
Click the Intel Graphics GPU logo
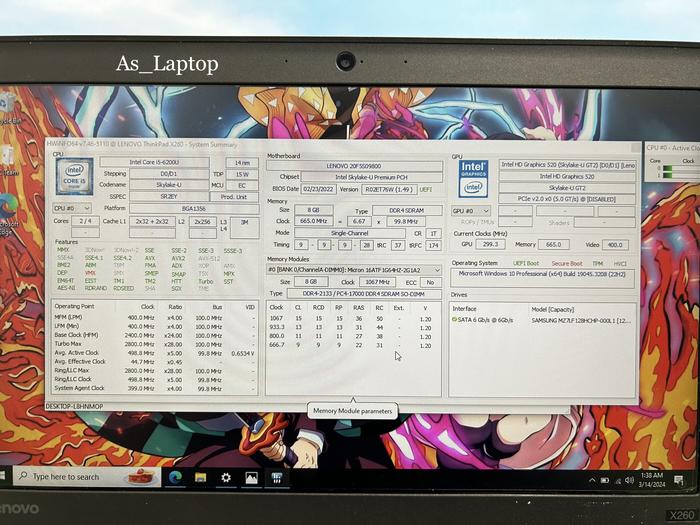pos(473,177)
